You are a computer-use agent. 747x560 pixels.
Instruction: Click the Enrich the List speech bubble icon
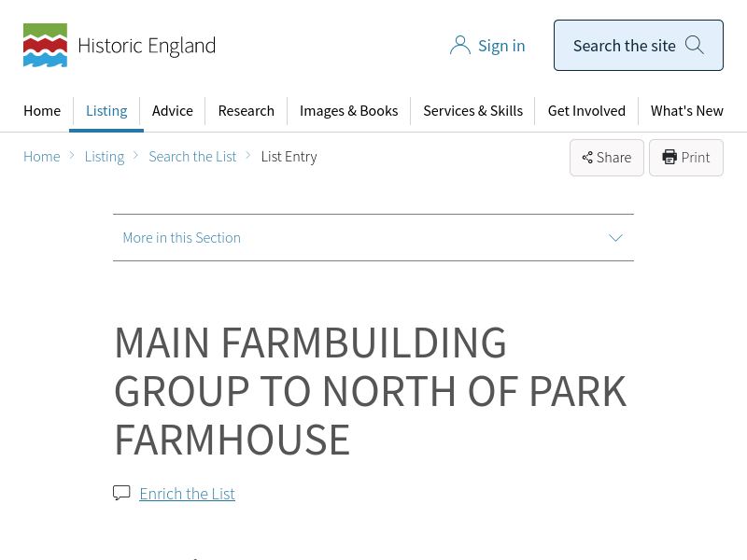pos(121,493)
